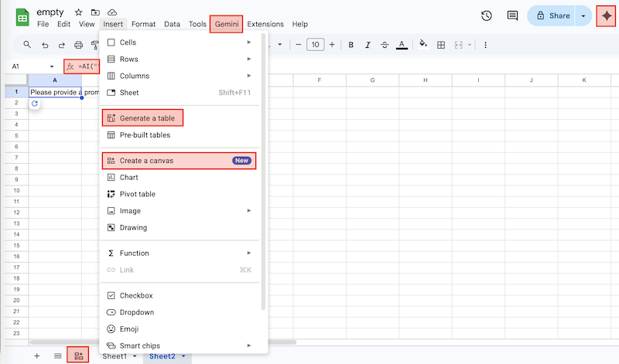
Task: Insert a Drawing
Action: (180, 227)
